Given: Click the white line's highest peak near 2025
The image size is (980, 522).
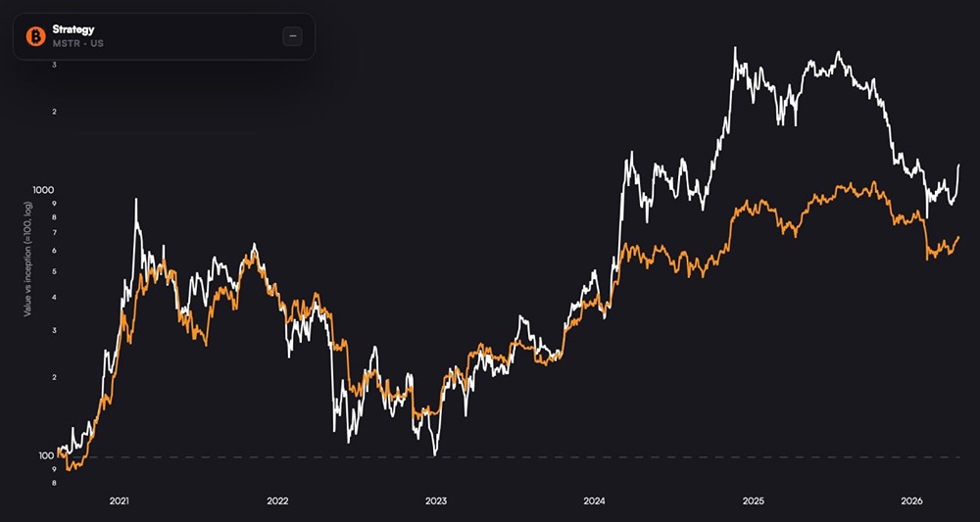Looking at the screenshot, I should click(x=735, y=47).
